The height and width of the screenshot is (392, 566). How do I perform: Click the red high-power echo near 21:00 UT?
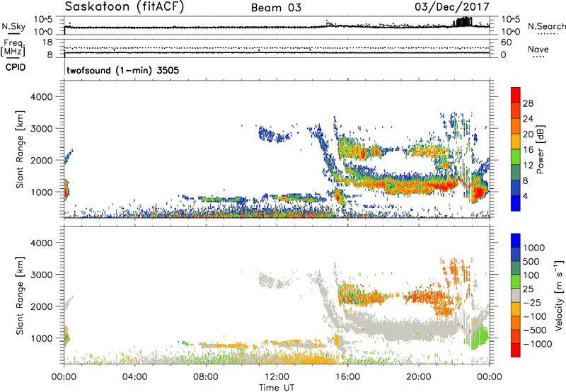(x=440, y=186)
